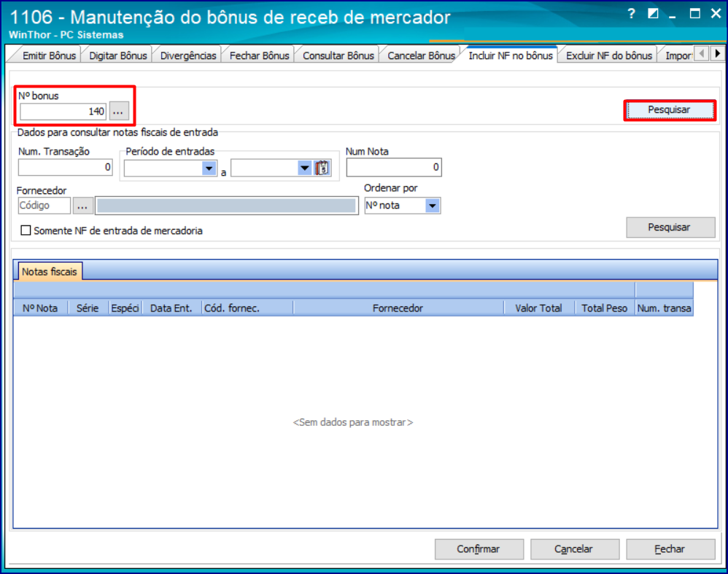
Task: Click the Cancelar button
Action: coord(574,549)
